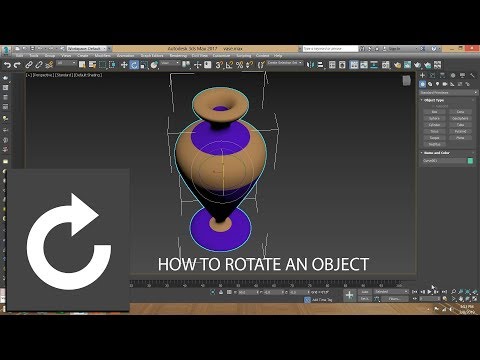Viewport: 480px width, 360px height.
Task: Click the Cylinder primitive button
Action: [435, 125]
